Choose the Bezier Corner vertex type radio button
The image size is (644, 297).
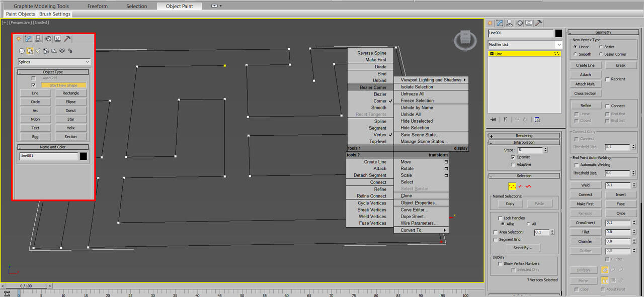click(x=601, y=54)
